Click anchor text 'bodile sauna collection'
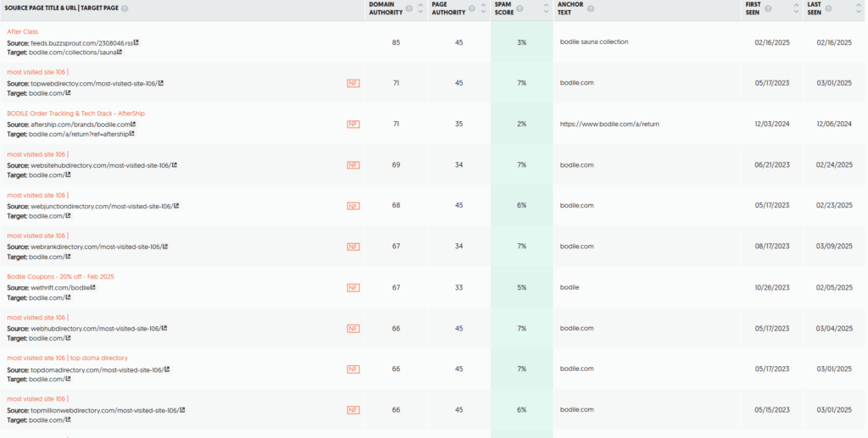868x438 pixels. (594, 42)
